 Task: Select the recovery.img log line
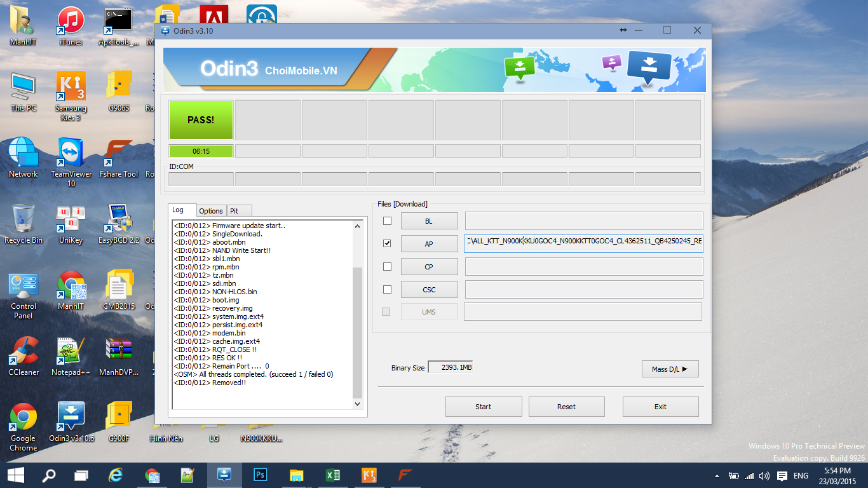tap(214, 308)
